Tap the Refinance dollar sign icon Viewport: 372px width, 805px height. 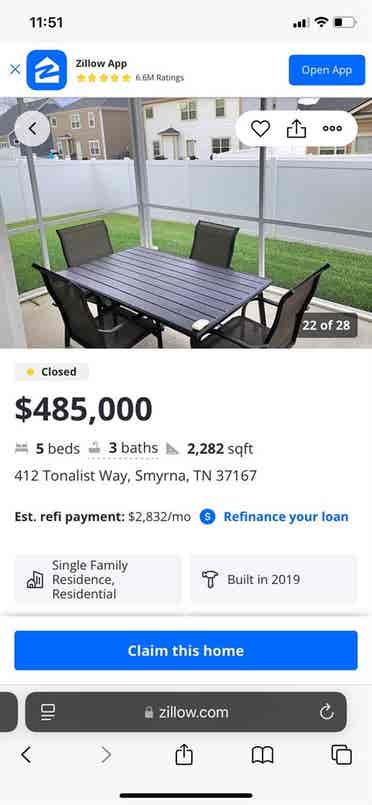(x=207, y=516)
